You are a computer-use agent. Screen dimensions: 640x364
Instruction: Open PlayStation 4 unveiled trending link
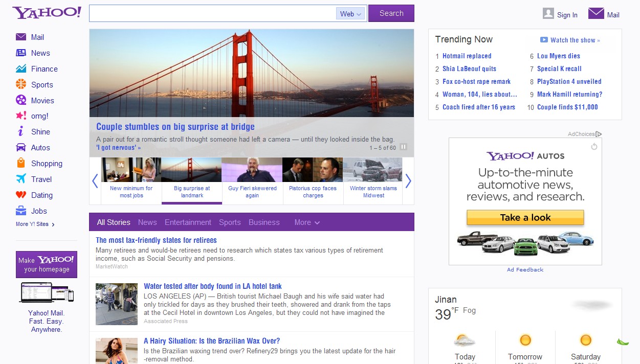[x=569, y=81]
